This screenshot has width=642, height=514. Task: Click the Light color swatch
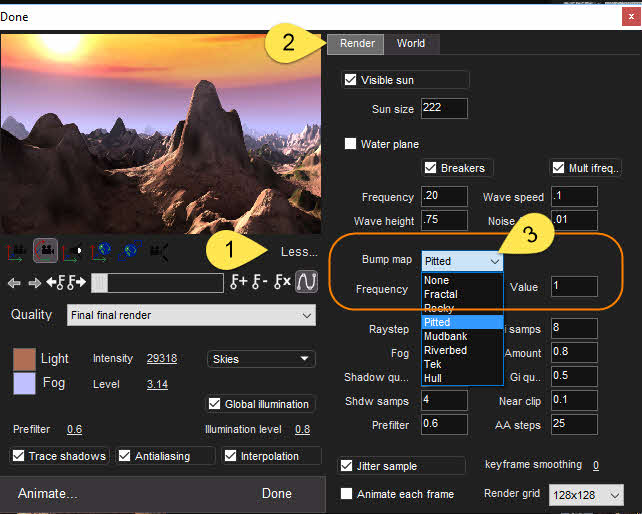pos(24,359)
